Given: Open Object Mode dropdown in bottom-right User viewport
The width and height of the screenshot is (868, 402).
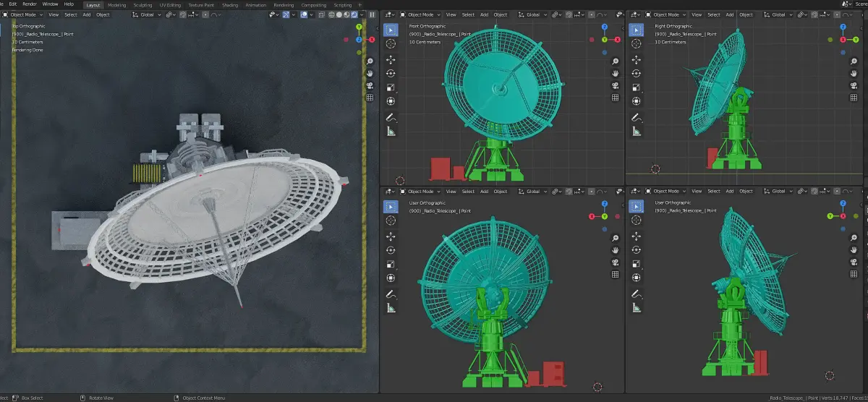Looking at the screenshot, I should 665,192.
